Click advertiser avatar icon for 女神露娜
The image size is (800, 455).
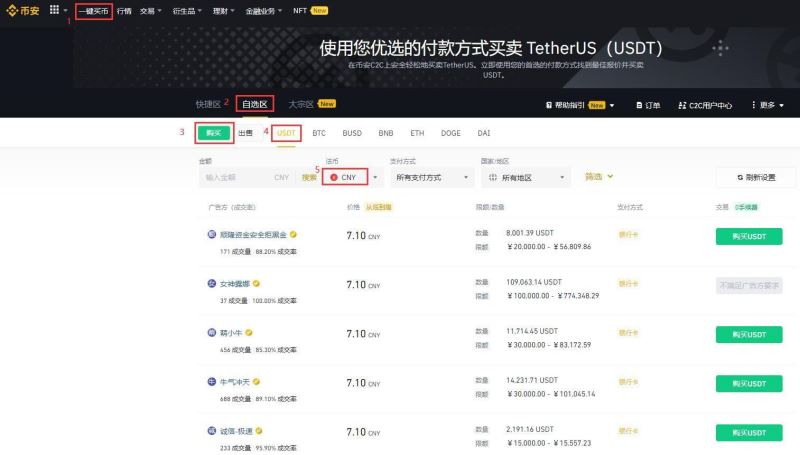[212, 283]
